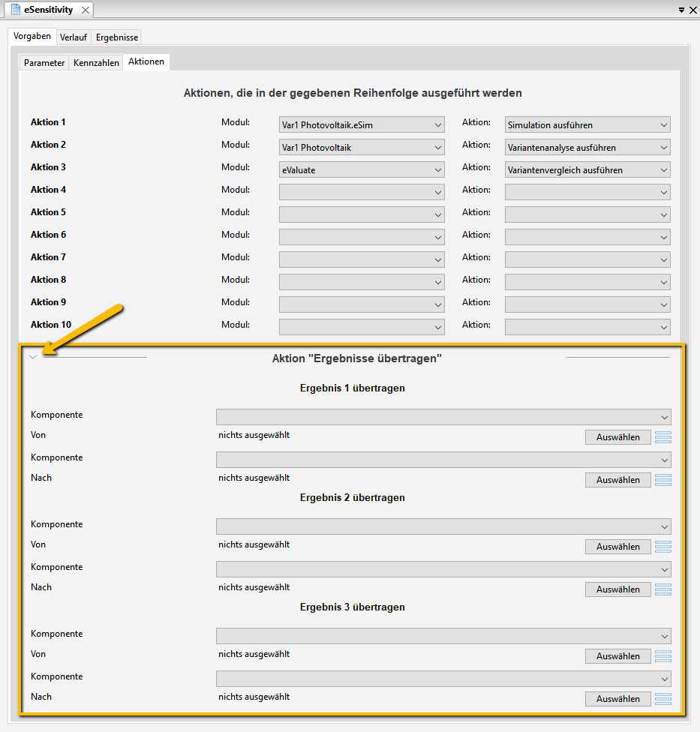The width and height of the screenshot is (700, 732).
Task: Expand Aktion dropdown in Aktion 9 row
Action: point(587,304)
